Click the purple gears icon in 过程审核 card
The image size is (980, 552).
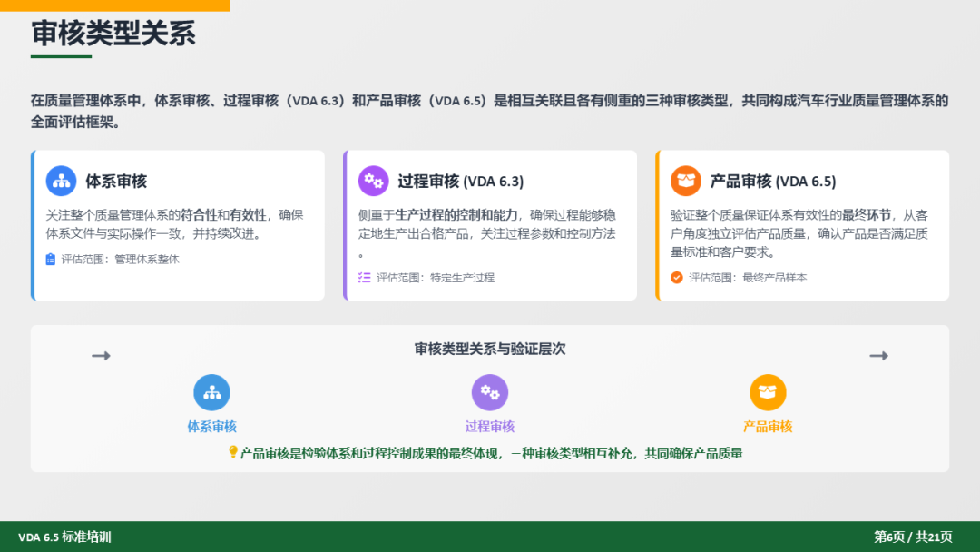click(x=374, y=181)
